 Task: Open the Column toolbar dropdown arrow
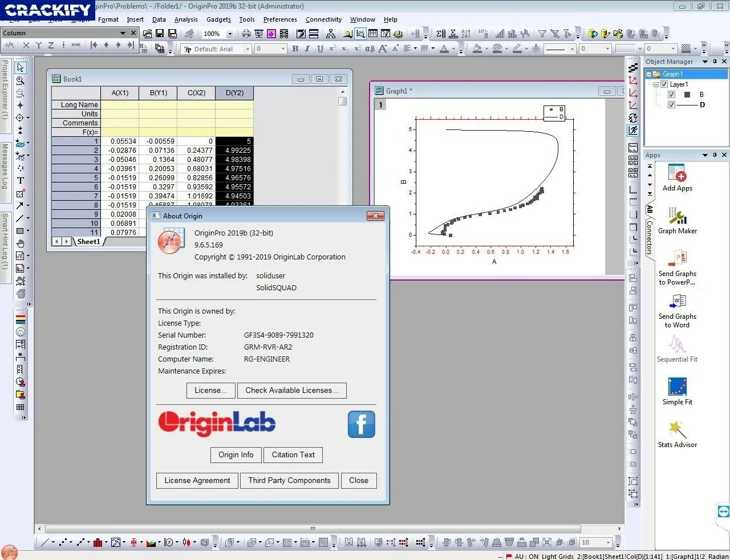pyautogui.click(x=123, y=33)
